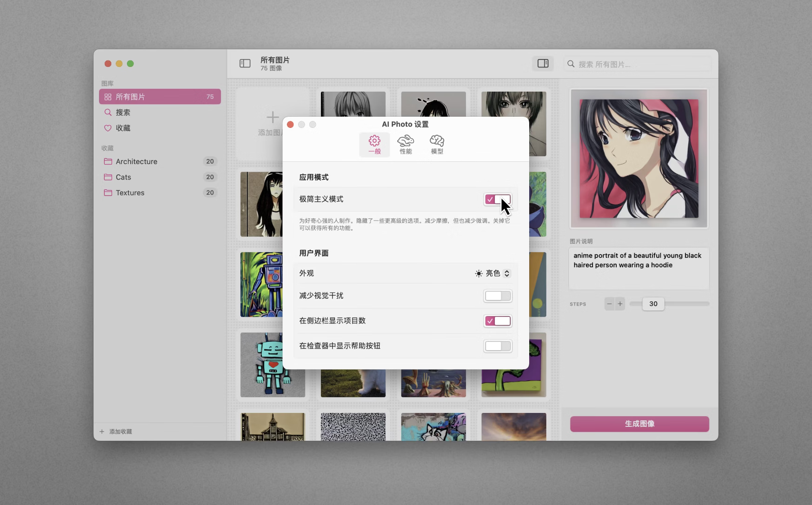Decrease steps with the minus stepper

point(609,304)
